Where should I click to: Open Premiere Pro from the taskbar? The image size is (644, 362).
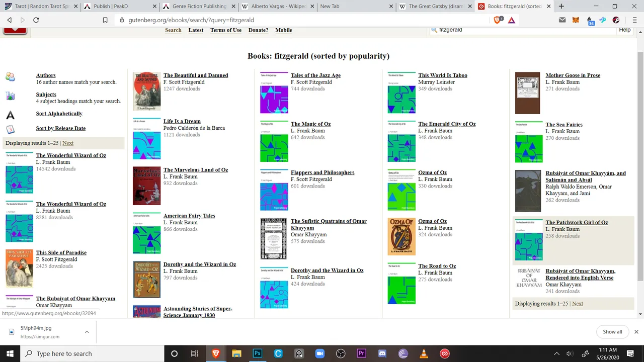pyautogui.click(x=361, y=353)
